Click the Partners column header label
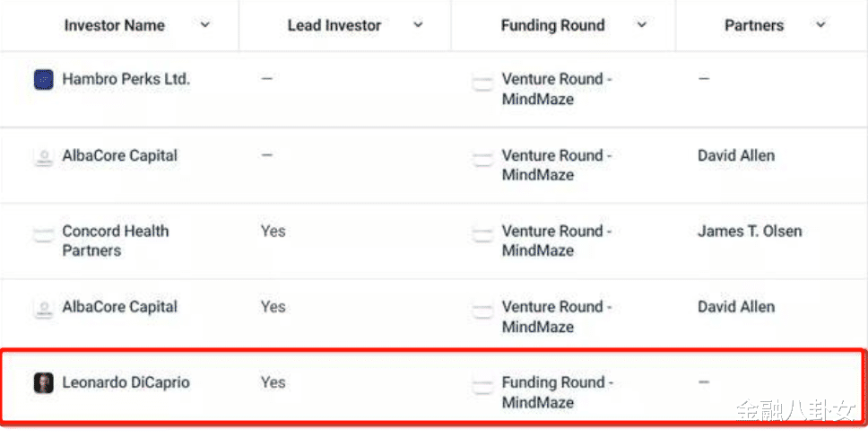 [754, 25]
